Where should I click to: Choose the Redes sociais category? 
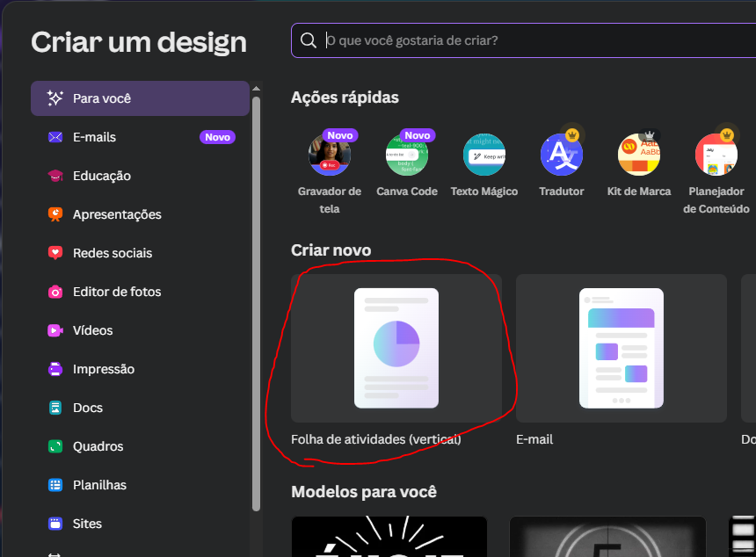click(x=113, y=253)
